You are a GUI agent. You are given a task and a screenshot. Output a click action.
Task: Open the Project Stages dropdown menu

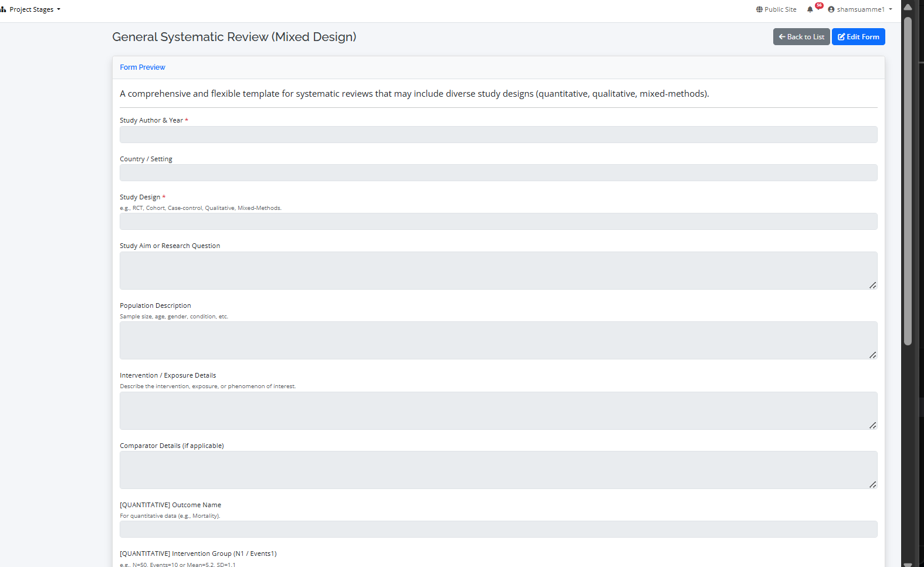[34, 9]
